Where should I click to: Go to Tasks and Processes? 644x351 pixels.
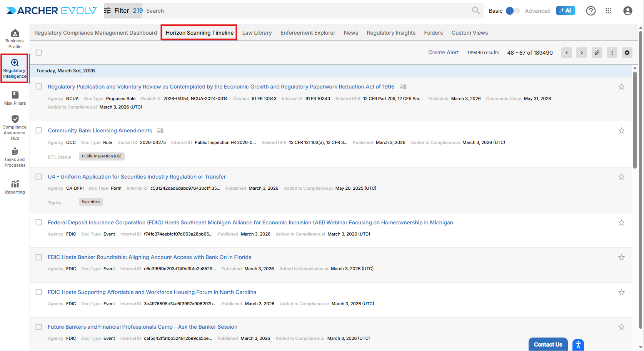pyautogui.click(x=15, y=157)
